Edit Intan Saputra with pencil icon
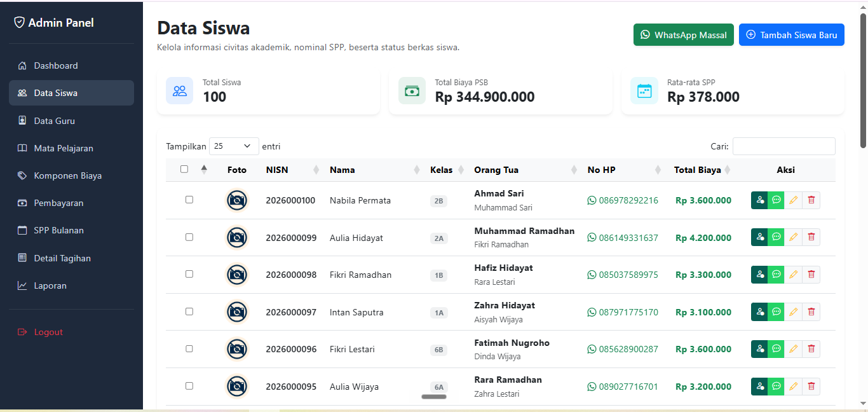This screenshot has width=868, height=412. (x=793, y=312)
